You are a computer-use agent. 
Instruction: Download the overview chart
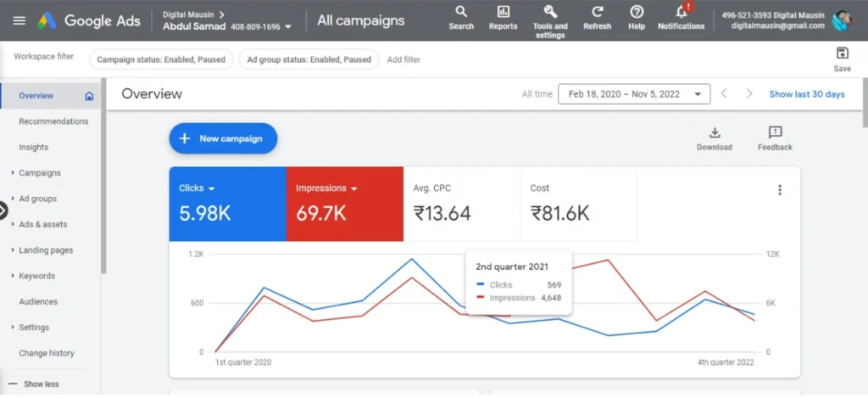(x=714, y=132)
